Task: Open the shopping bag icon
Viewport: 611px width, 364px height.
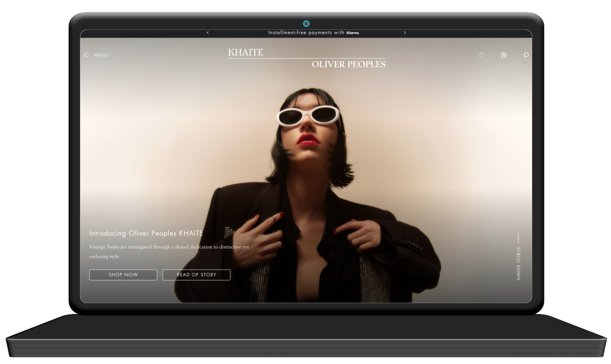Action: (x=481, y=55)
